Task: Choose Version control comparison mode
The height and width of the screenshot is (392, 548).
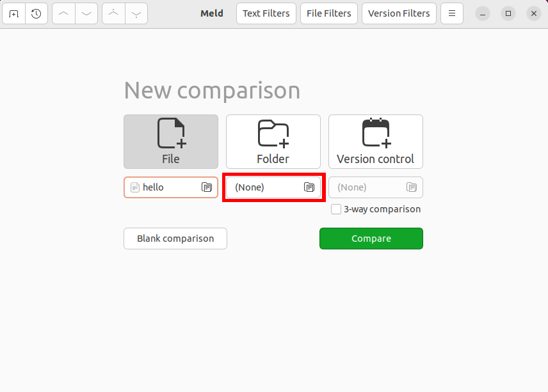Action: point(375,141)
